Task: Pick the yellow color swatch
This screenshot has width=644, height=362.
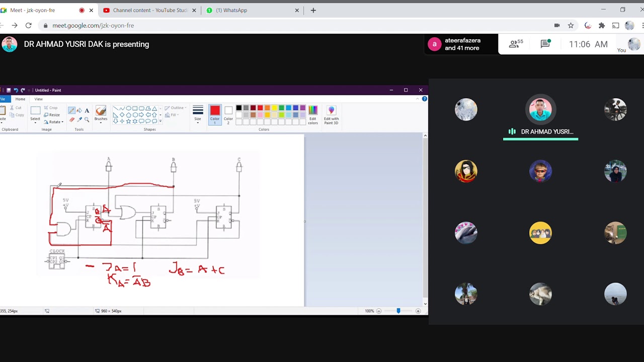Action: tap(274, 108)
